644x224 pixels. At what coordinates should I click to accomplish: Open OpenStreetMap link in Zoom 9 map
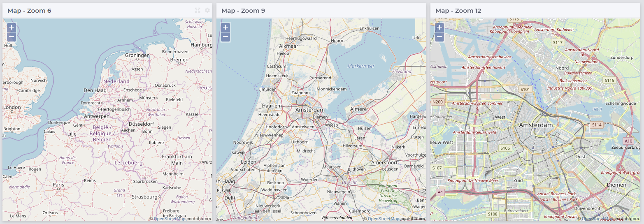(x=384, y=219)
